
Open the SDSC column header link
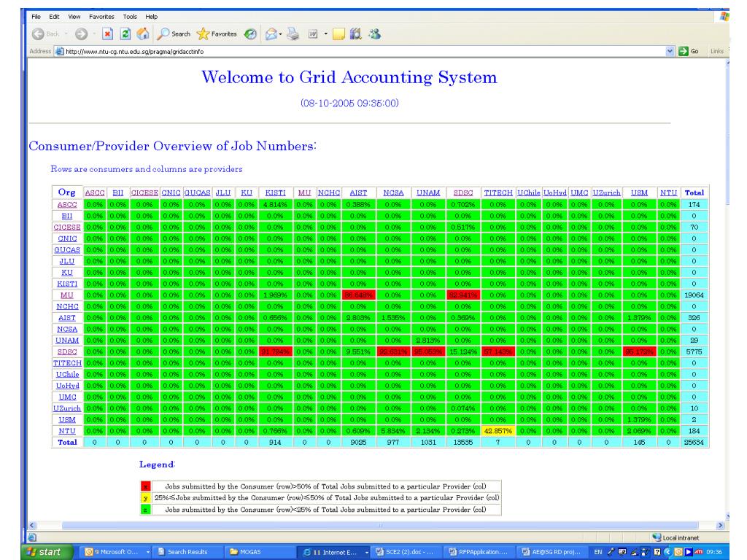click(x=463, y=192)
